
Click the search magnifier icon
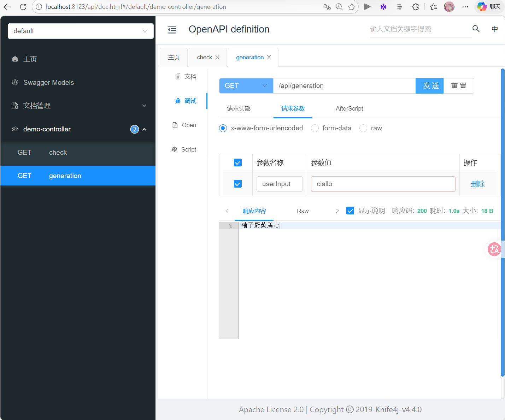(476, 29)
